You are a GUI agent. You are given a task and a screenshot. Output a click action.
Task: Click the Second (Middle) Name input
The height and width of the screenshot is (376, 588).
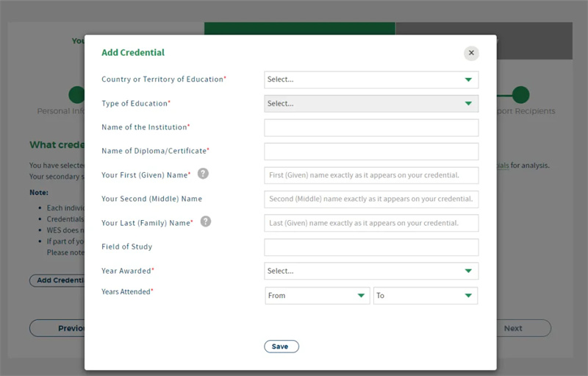(x=370, y=199)
